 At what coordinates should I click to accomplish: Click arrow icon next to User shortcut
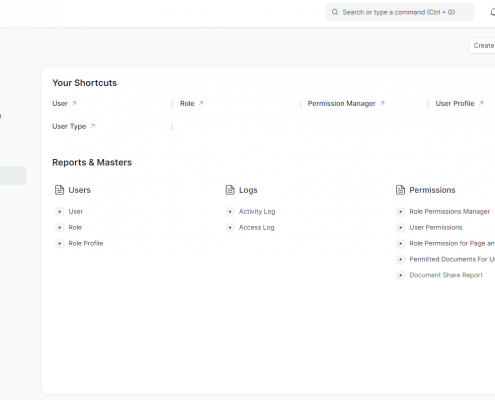[74, 103]
